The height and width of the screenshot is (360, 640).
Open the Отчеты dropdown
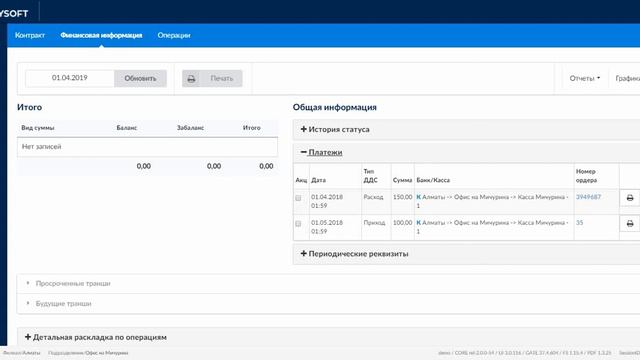[x=584, y=78]
